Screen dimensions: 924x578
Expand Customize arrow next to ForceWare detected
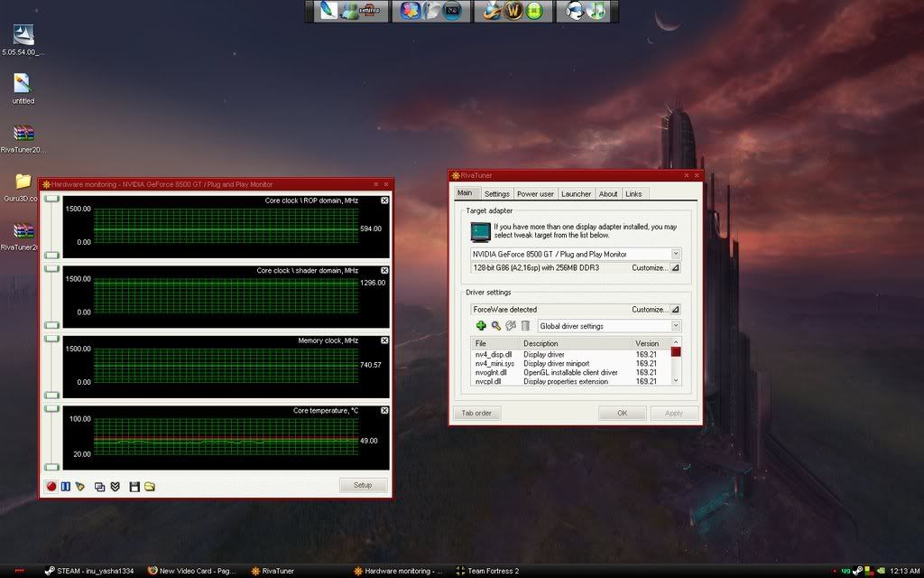pyautogui.click(x=675, y=310)
